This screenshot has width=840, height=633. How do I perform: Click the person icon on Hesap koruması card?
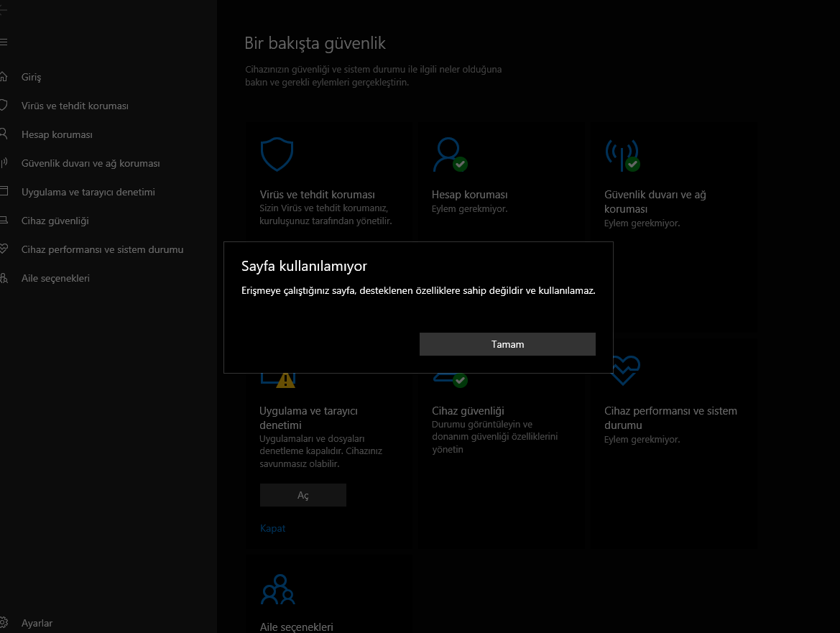tap(447, 154)
